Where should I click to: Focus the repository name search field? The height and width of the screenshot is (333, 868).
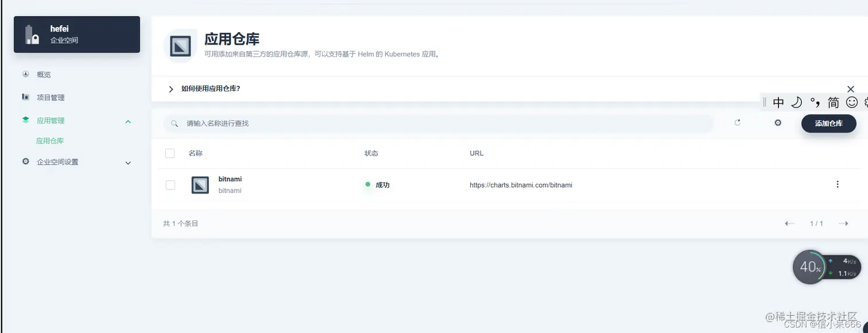pos(439,123)
